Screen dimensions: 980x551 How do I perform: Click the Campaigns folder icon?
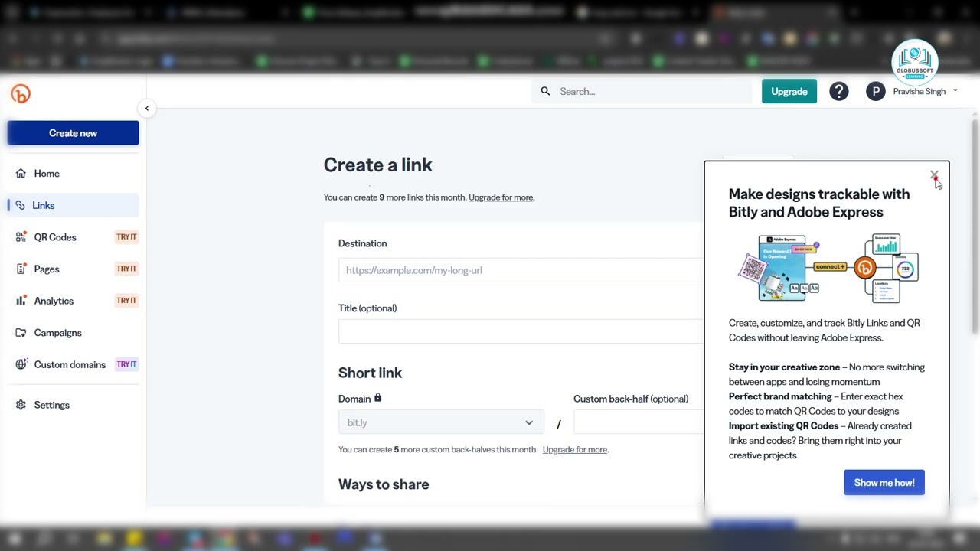(21, 333)
